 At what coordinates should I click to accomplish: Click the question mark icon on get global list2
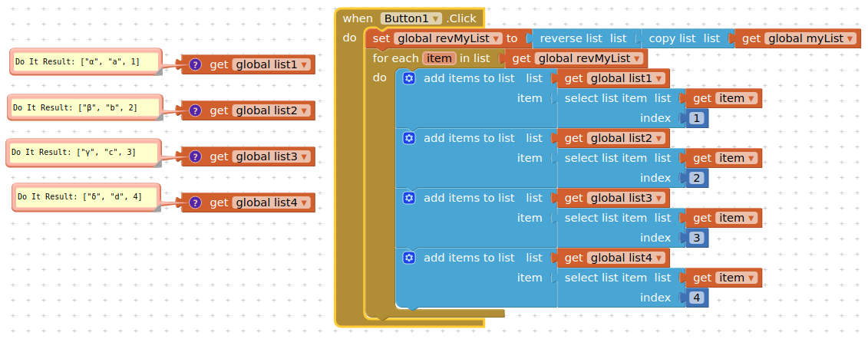[x=195, y=110]
